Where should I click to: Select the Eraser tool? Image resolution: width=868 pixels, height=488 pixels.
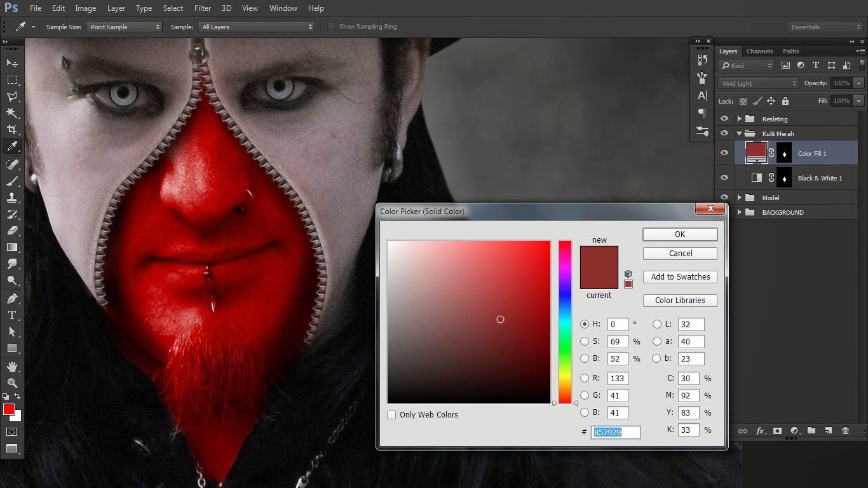click(12, 231)
